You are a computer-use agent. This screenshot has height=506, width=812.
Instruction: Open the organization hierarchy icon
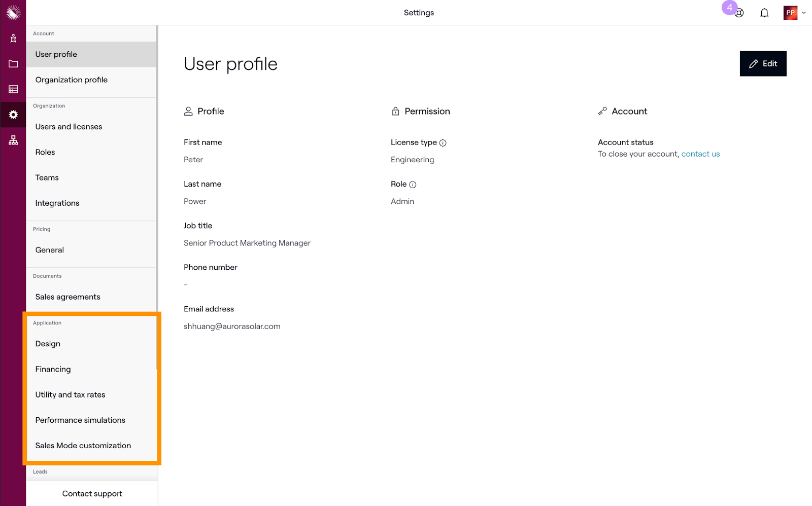[x=13, y=140]
